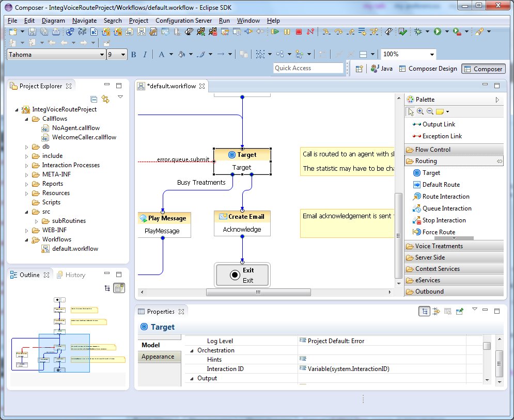Click the Exit block in the diagram

click(242, 275)
